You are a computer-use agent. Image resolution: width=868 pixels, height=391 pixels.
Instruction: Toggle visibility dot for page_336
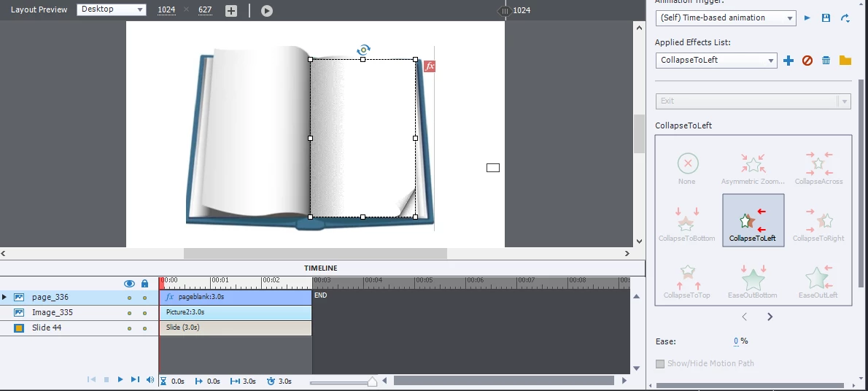point(130,298)
